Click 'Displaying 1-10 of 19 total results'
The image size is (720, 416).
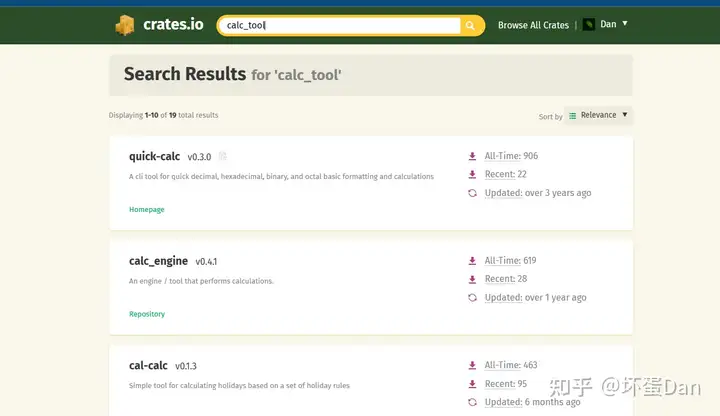(163, 115)
